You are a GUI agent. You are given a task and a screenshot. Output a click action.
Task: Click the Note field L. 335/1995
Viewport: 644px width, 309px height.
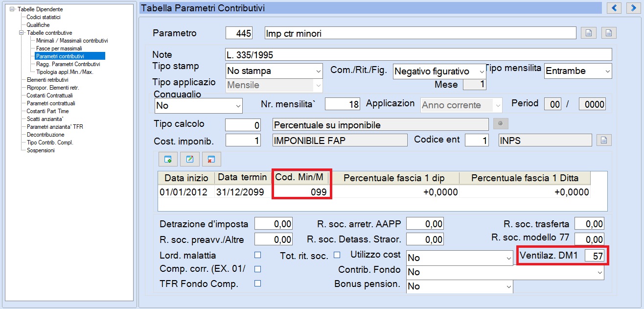[419, 55]
